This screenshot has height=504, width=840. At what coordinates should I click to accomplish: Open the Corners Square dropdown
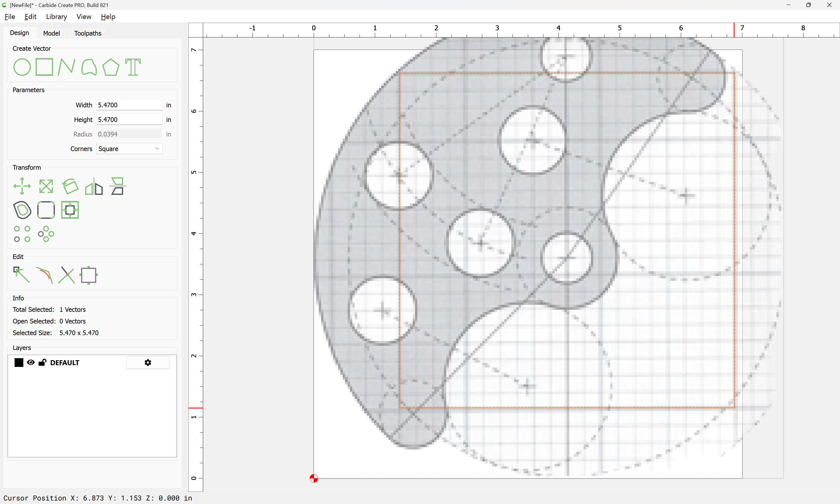click(129, 149)
